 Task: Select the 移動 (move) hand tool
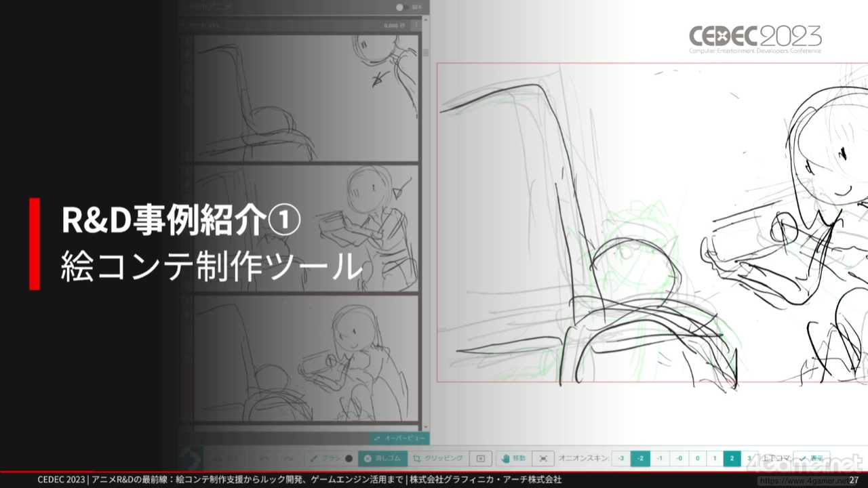(x=514, y=458)
